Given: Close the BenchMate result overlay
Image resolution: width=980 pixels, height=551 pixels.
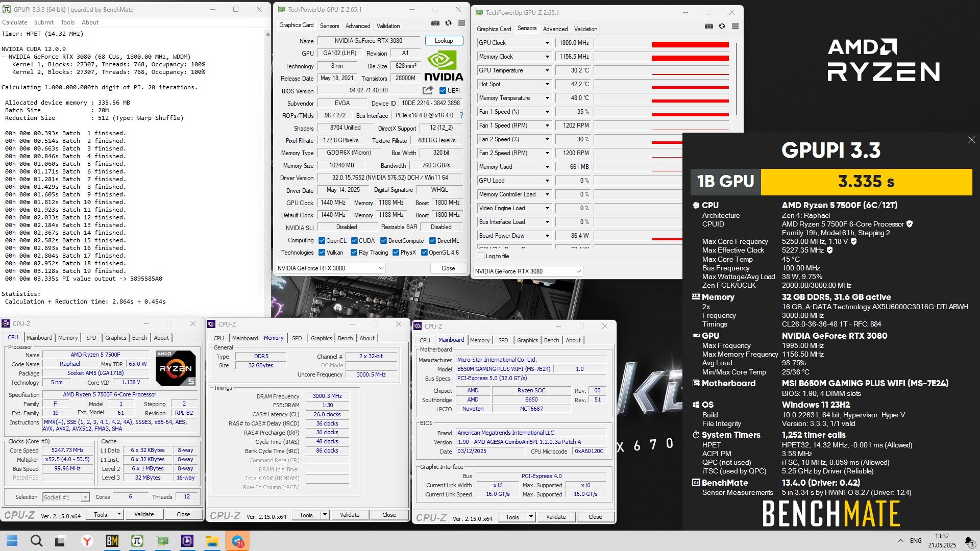Looking at the screenshot, I should pyautogui.click(x=971, y=140).
